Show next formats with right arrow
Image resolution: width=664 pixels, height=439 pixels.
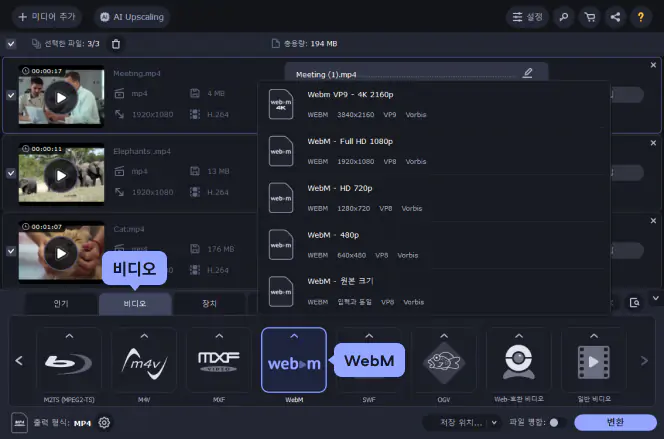[x=644, y=361]
